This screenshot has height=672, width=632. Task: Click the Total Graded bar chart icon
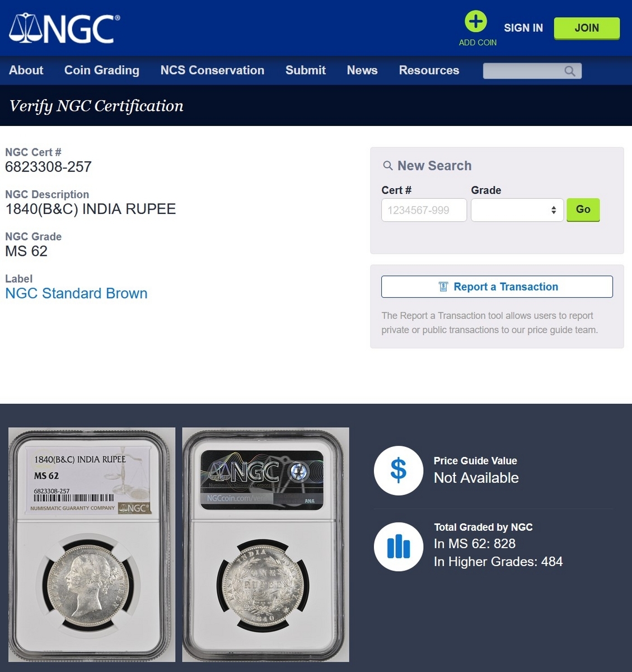click(x=399, y=547)
